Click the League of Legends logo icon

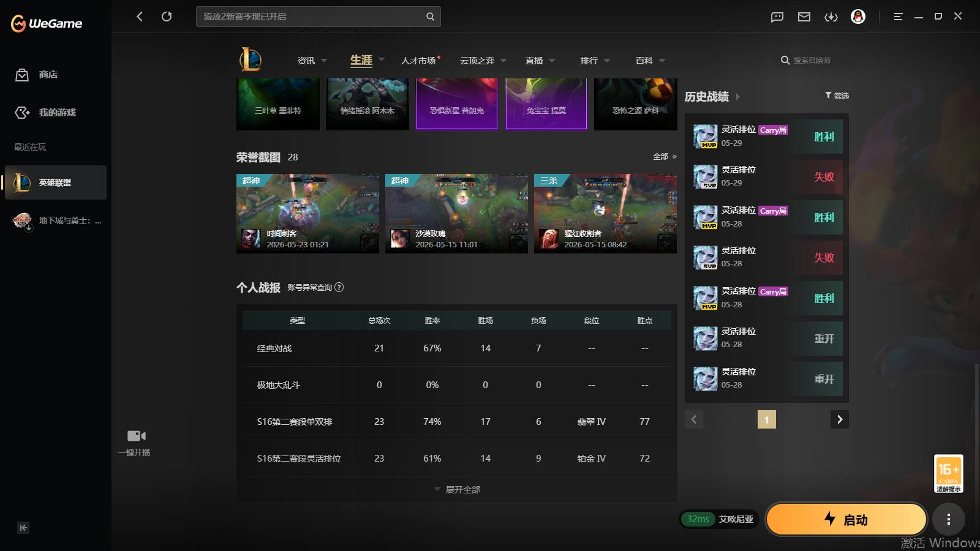pos(251,59)
